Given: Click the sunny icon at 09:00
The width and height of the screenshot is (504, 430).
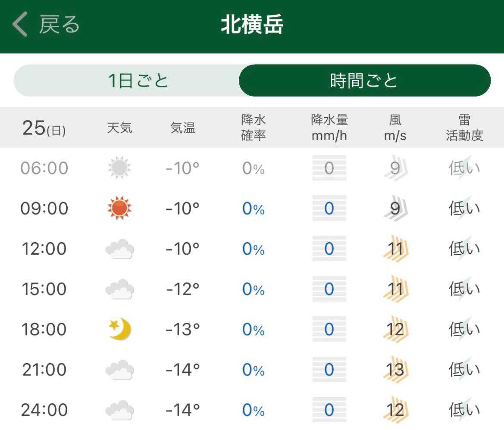Looking at the screenshot, I should [x=119, y=209].
